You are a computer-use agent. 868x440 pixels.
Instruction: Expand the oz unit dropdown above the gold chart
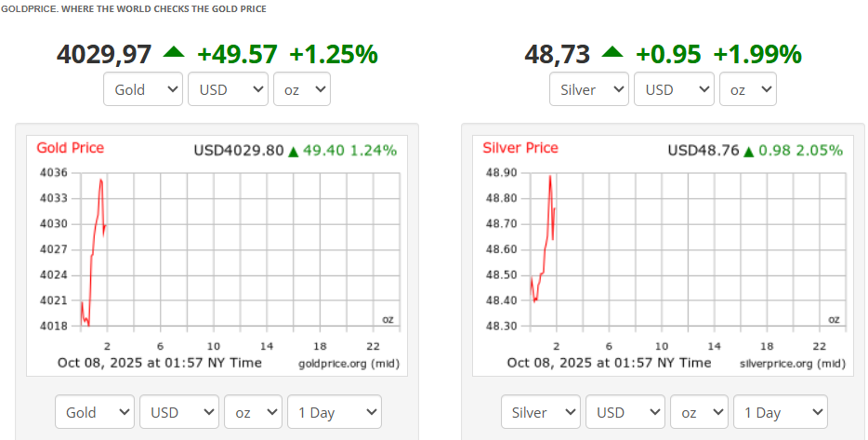pyautogui.click(x=302, y=89)
